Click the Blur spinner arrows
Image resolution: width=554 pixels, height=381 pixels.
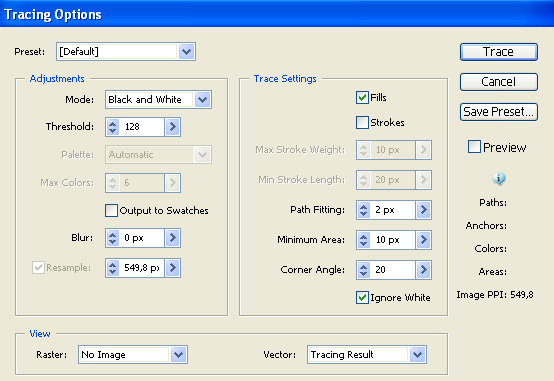(x=112, y=238)
